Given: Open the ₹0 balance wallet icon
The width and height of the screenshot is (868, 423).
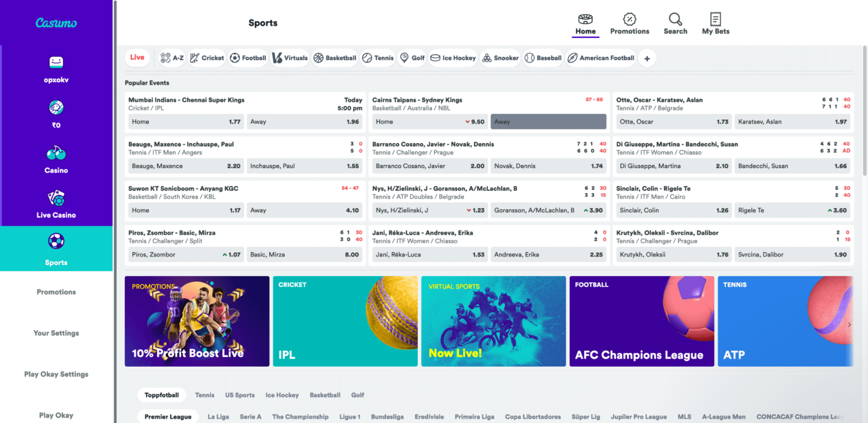Looking at the screenshot, I should pos(56,107).
